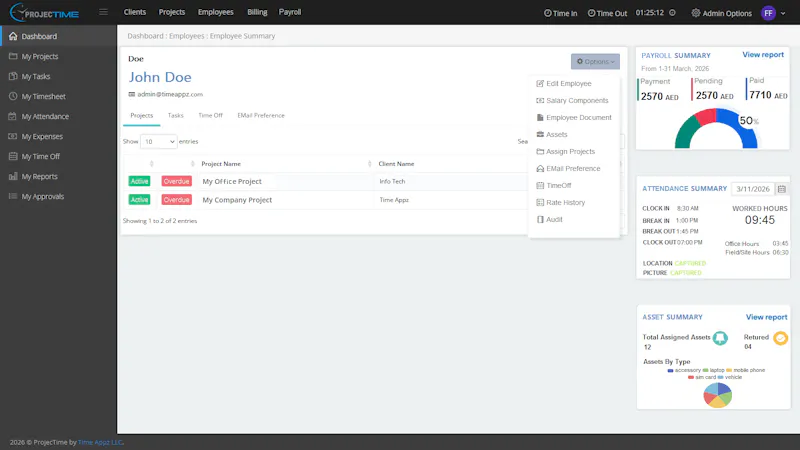Expand the user profile chevron
Viewport: 800px width, 450px height.
click(x=783, y=13)
